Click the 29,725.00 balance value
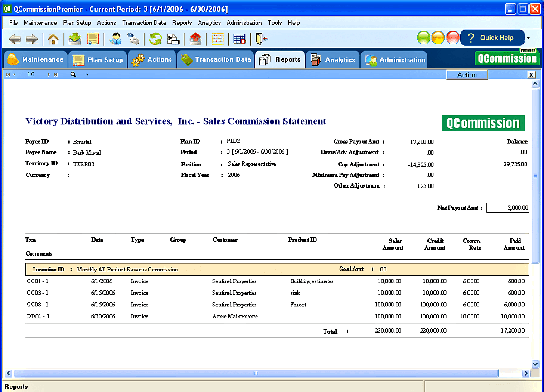 [515, 164]
